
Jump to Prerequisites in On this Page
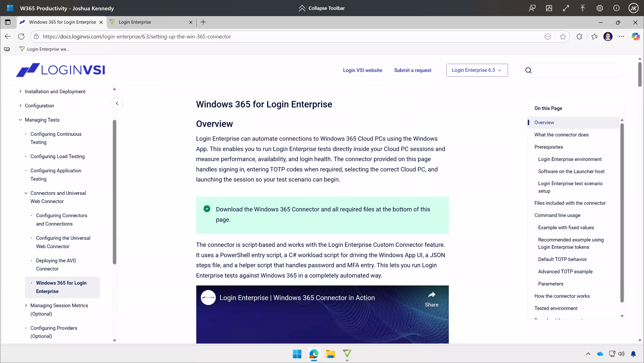[548, 147]
